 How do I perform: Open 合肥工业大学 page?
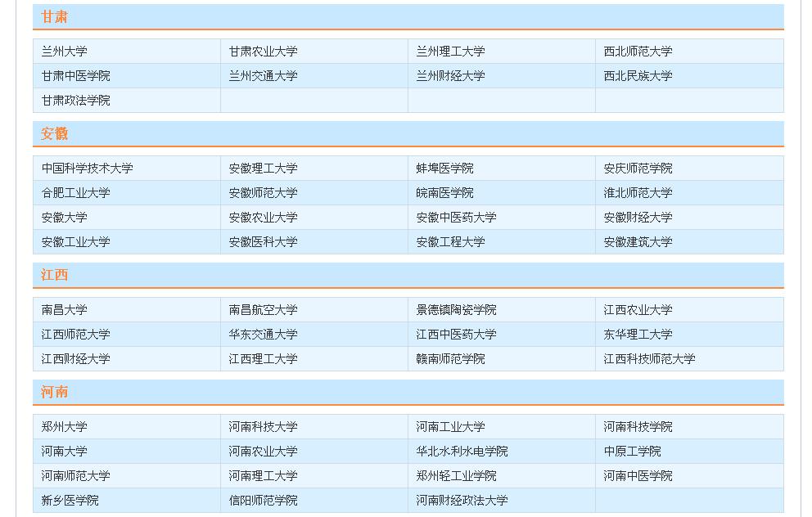(x=76, y=193)
